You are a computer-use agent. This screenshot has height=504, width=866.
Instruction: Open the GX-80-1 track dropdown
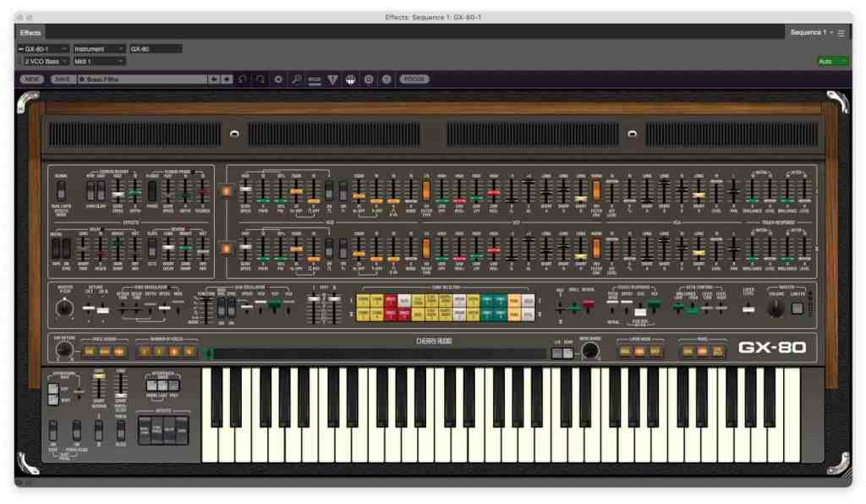[x=44, y=49]
